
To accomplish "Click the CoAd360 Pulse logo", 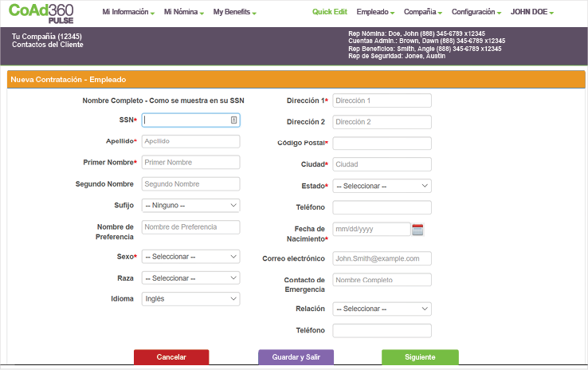I will (41, 14).
